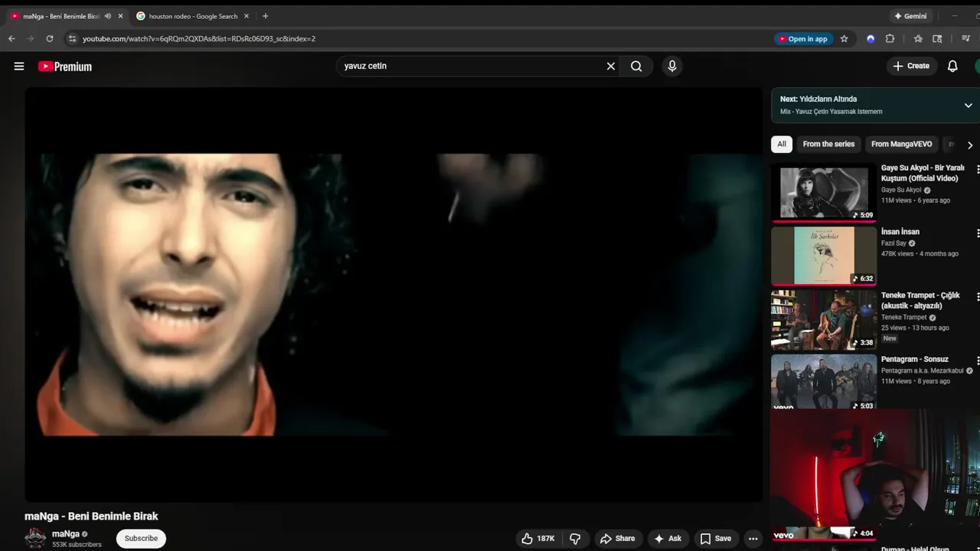Like the video with thumbs up

pyautogui.click(x=537, y=539)
